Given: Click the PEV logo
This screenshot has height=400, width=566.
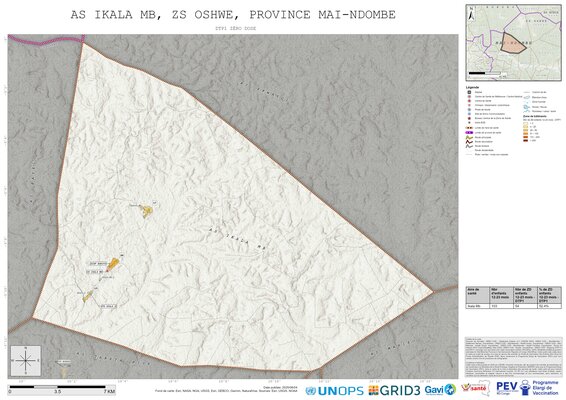Looking at the screenshot, I should point(506,387).
